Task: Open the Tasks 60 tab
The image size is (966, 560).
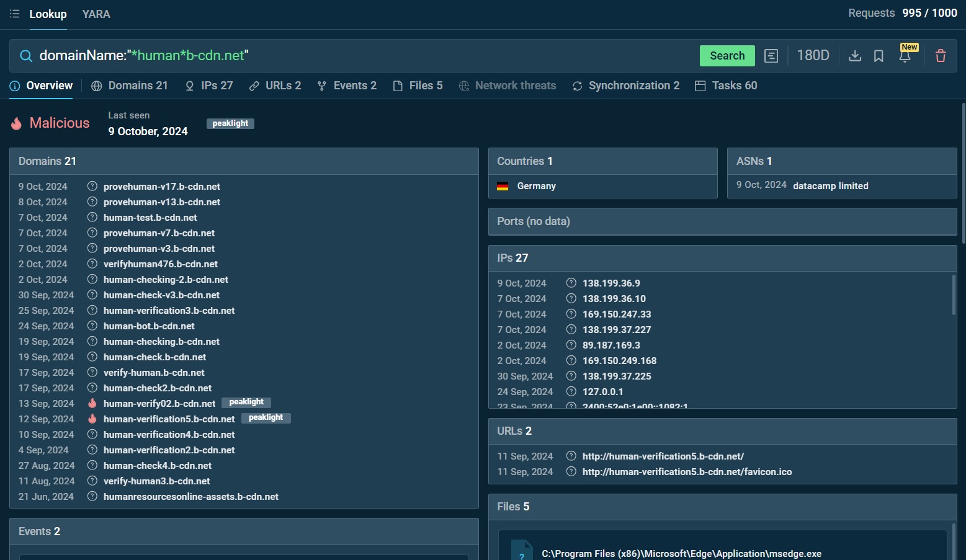Action: (726, 86)
